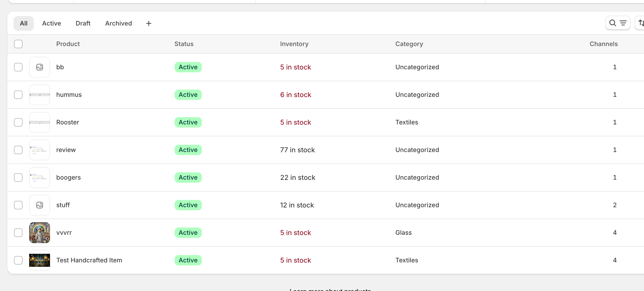Open the Rooster product name
Screen dimensions: 644x291
68,122
